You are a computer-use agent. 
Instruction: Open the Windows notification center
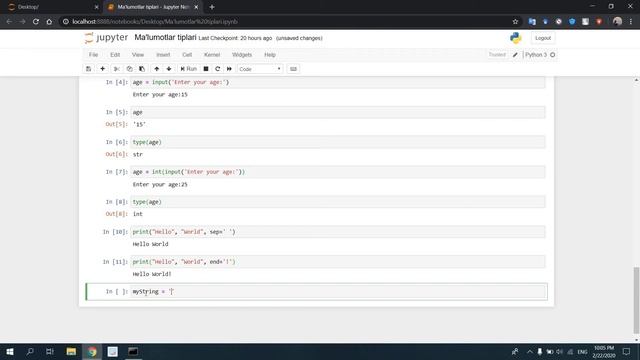point(627,351)
